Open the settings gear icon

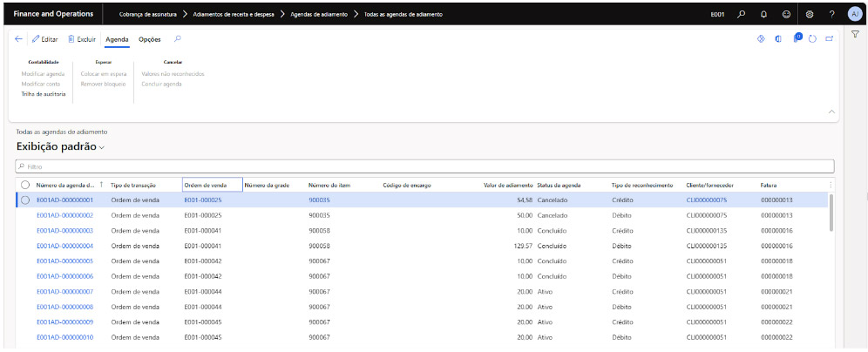tap(810, 15)
